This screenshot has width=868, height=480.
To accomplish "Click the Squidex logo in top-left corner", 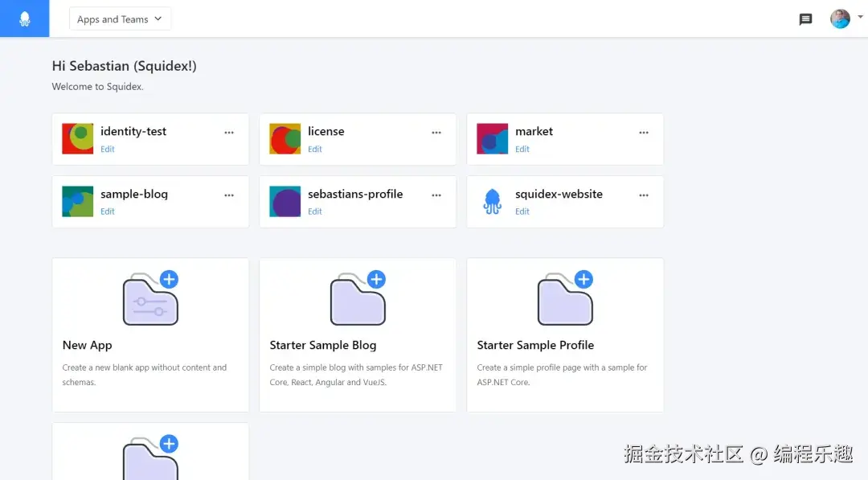I will 24,18.
